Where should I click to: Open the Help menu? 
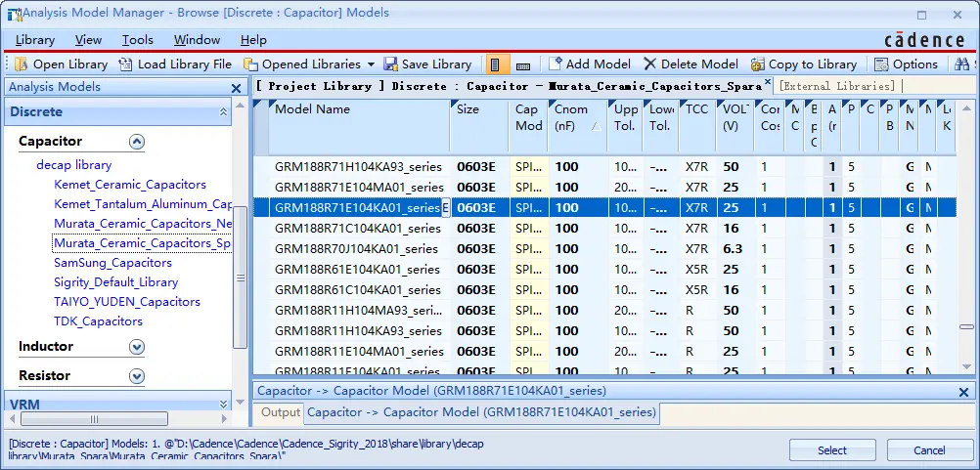pyautogui.click(x=253, y=40)
